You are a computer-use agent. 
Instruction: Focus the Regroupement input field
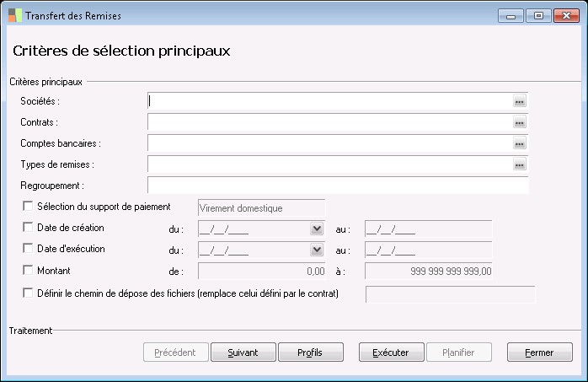click(x=337, y=186)
